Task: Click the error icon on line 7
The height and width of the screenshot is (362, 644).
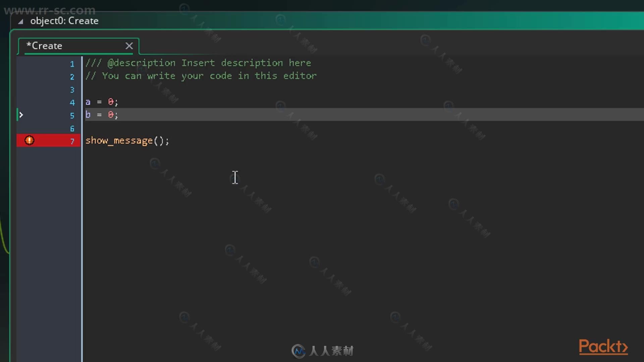Action: tap(30, 140)
